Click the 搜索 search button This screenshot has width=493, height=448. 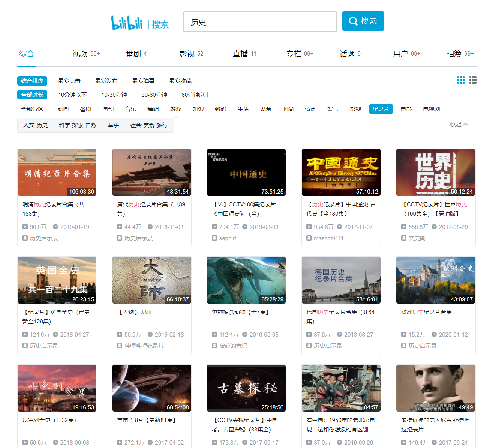click(x=363, y=21)
